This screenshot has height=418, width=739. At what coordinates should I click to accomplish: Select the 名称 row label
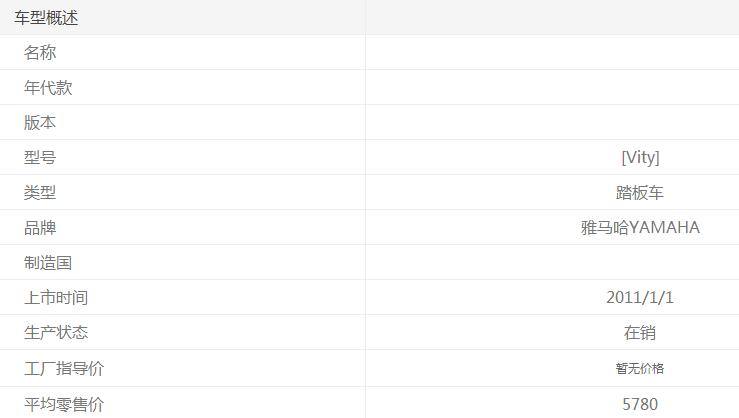[40, 53]
